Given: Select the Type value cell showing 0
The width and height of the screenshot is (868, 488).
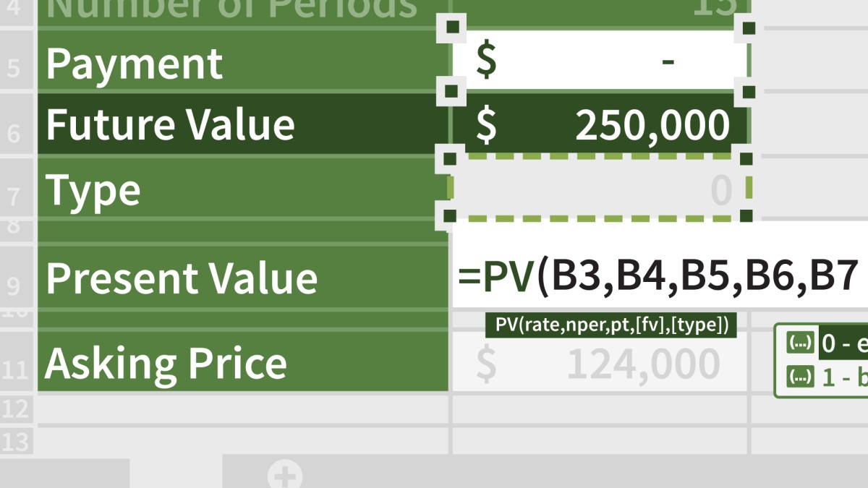Looking at the screenshot, I should 600,189.
